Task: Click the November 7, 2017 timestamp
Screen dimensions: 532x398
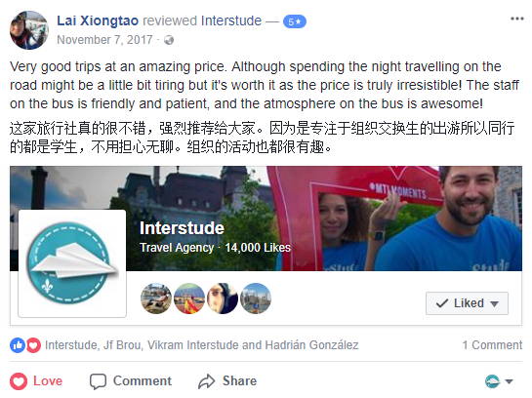Action: click(x=104, y=40)
